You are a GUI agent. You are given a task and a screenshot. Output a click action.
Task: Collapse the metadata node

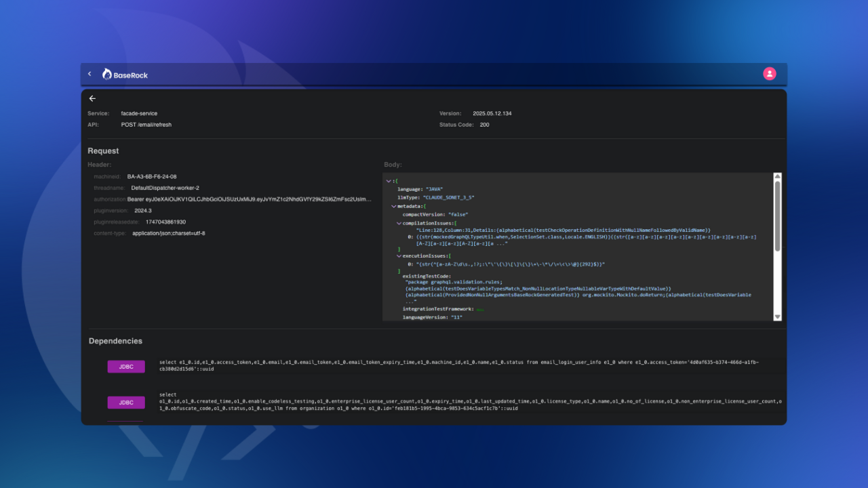pos(393,206)
